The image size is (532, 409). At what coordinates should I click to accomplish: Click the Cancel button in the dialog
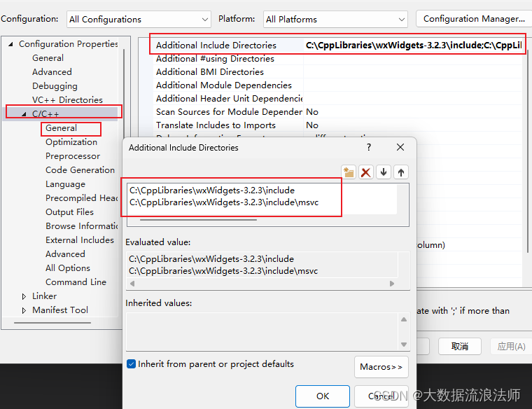381,396
